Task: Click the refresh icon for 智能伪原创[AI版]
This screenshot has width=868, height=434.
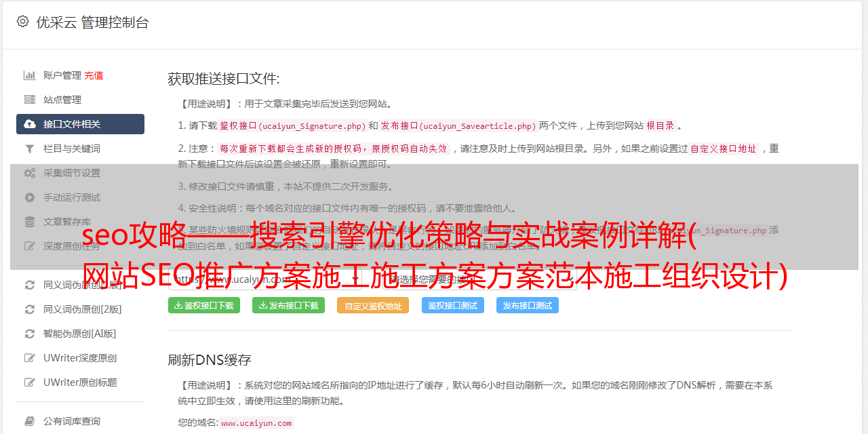Action: tap(30, 334)
